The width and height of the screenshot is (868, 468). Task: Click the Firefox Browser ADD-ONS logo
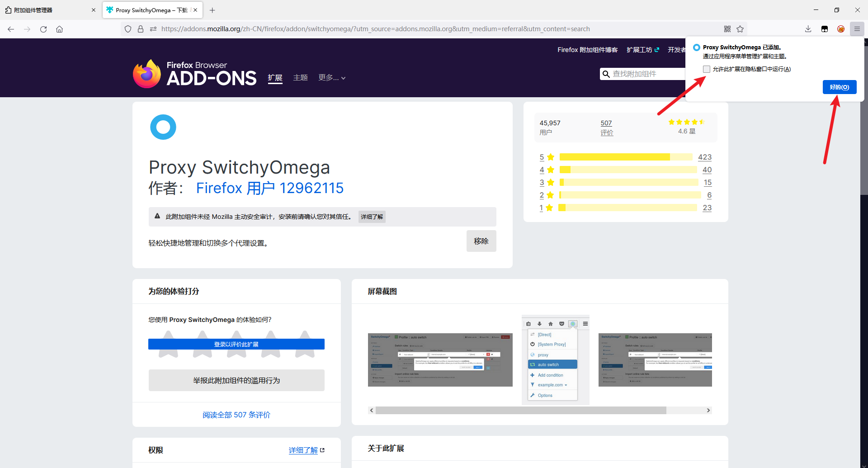[x=195, y=74]
